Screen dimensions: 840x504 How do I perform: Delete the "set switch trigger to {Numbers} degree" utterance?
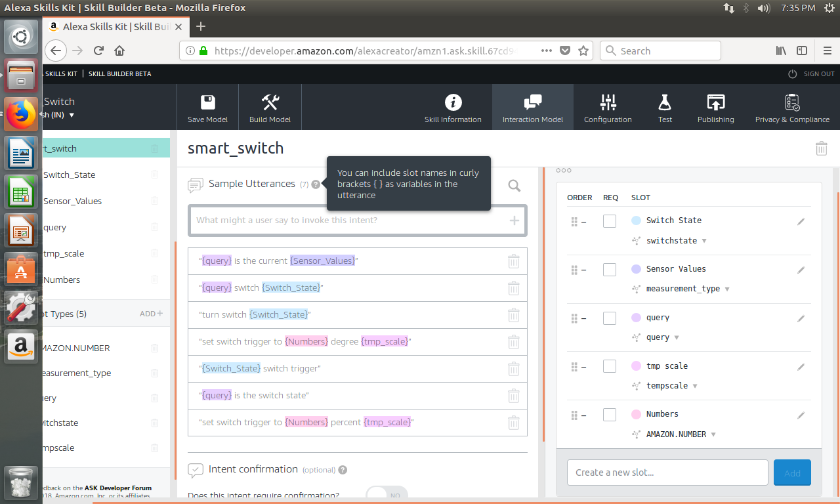pos(514,342)
